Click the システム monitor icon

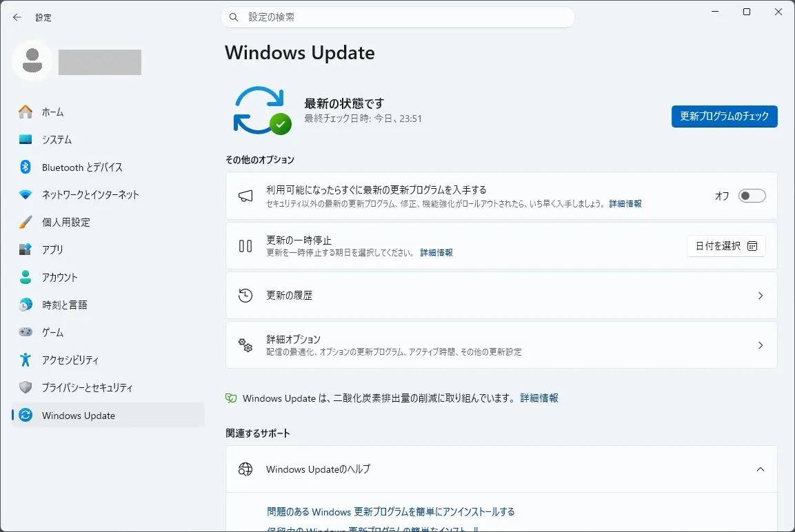coord(26,139)
